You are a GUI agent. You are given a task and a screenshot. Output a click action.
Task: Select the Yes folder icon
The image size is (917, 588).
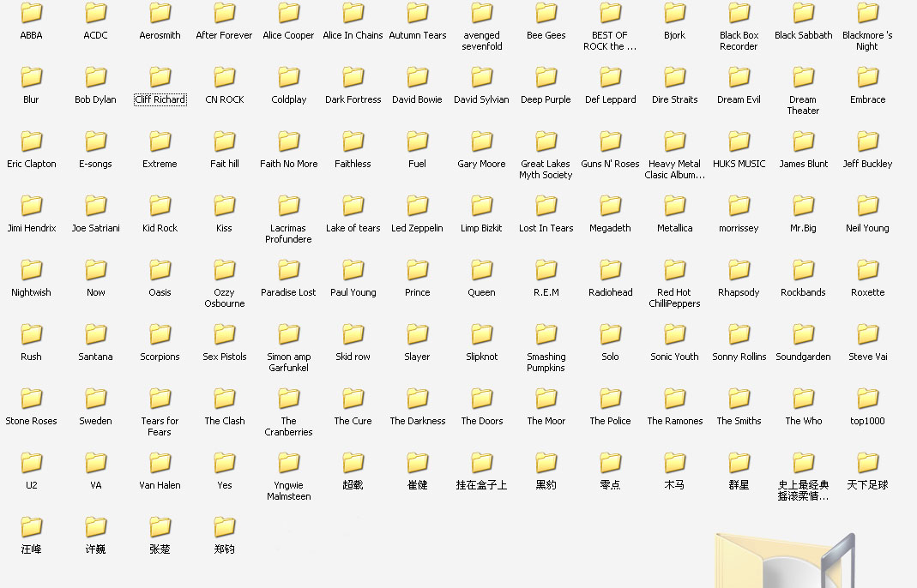pos(225,462)
